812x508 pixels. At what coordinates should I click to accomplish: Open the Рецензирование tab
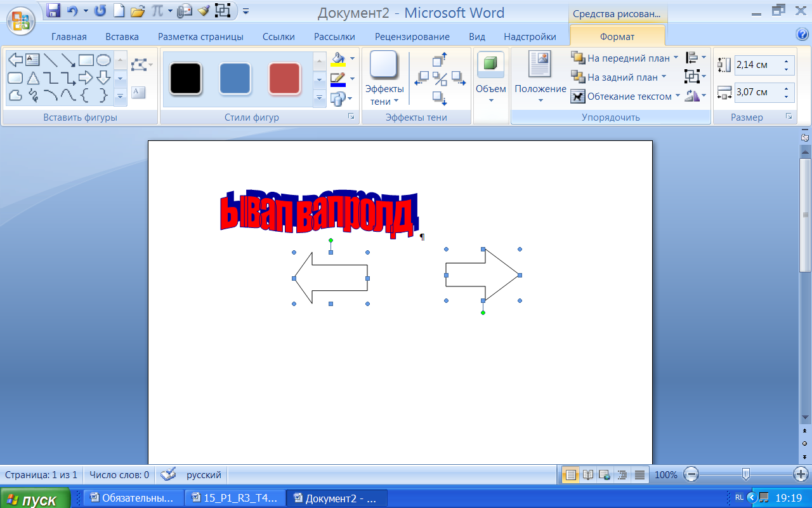tap(412, 37)
